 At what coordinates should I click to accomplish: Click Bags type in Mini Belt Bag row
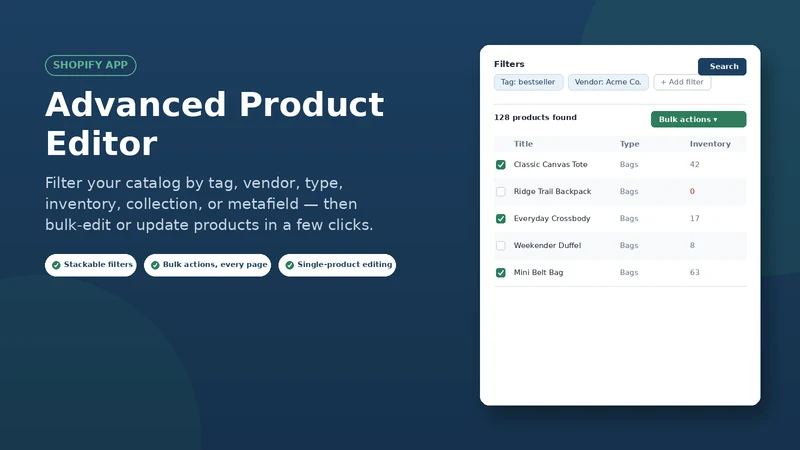click(629, 272)
